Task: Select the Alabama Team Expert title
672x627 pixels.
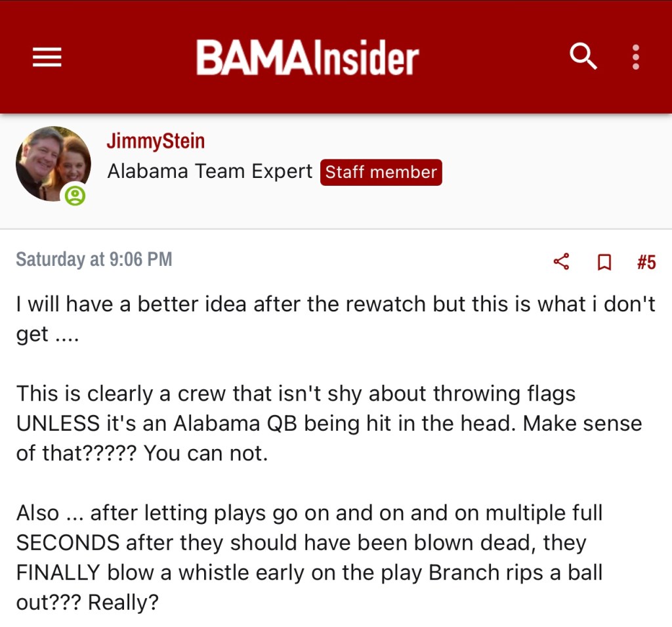Action: click(210, 172)
